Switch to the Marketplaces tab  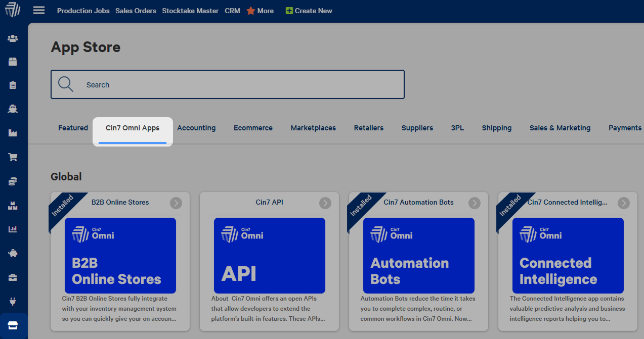(x=313, y=128)
